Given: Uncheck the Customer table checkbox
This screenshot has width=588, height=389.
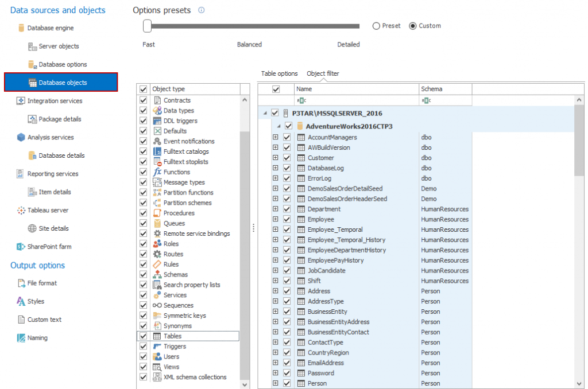Looking at the screenshot, I should click(286, 158).
